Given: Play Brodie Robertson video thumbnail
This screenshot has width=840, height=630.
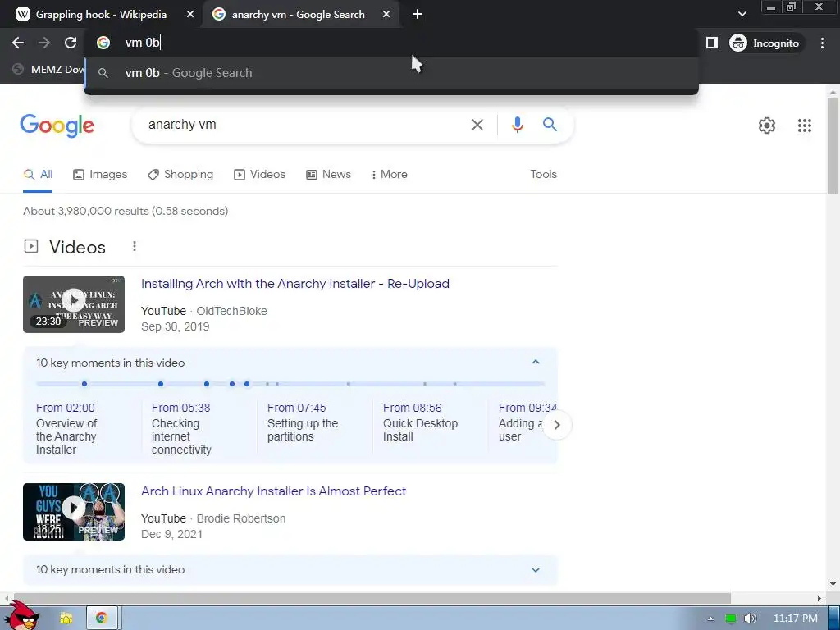Looking at the screenshot, I should 74,512.
